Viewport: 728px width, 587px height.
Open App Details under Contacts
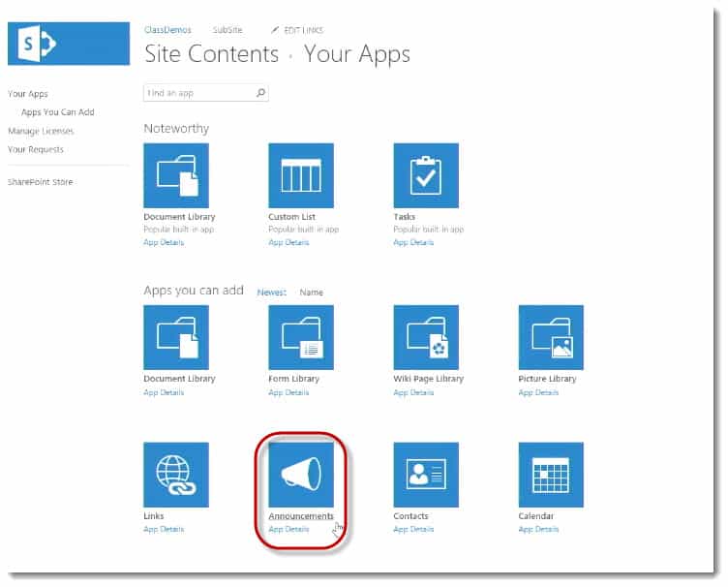(413, 529)
